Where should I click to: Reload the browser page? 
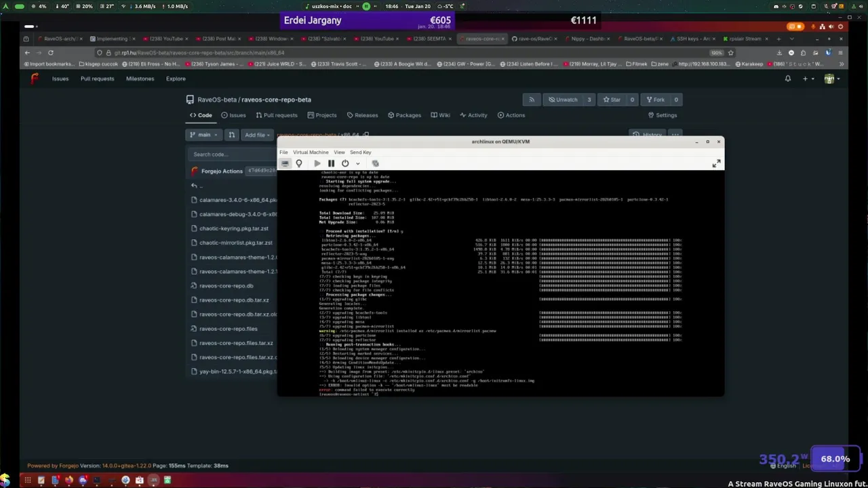point(50,52)
